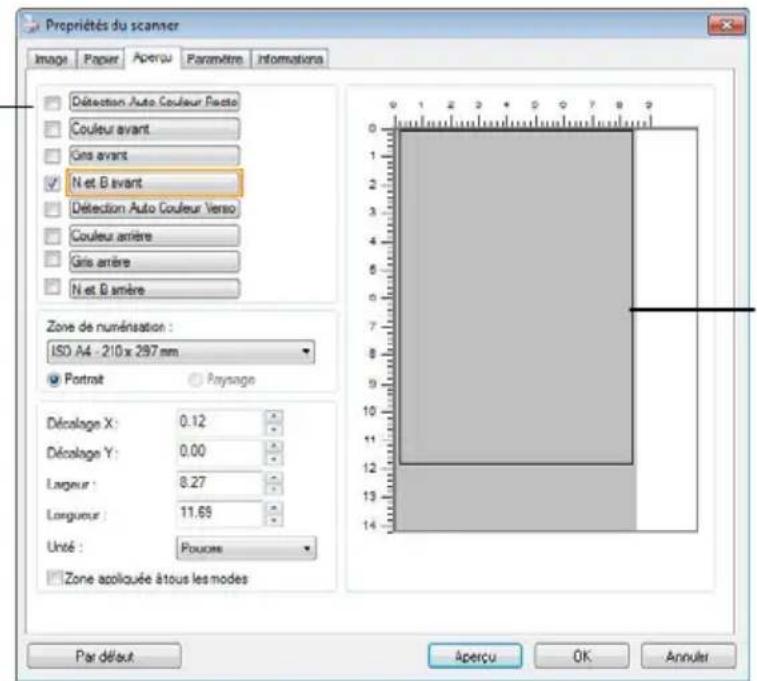Click the Décalage Y value field

coord(220,452)
